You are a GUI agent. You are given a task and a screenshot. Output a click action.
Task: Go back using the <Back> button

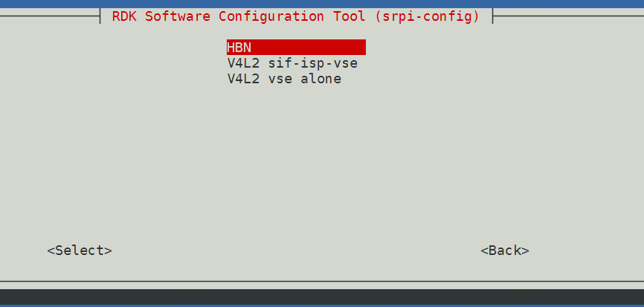(x=505, y=251)
